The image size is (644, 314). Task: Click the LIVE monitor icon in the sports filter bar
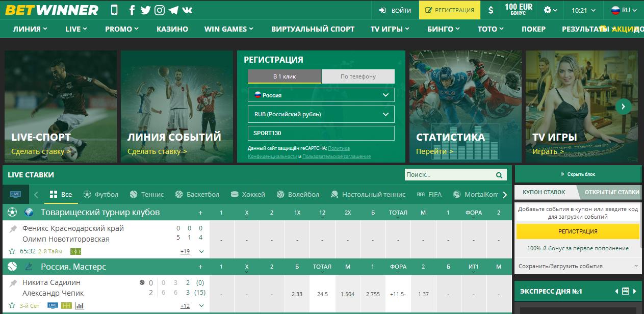[x=16, y=194]
